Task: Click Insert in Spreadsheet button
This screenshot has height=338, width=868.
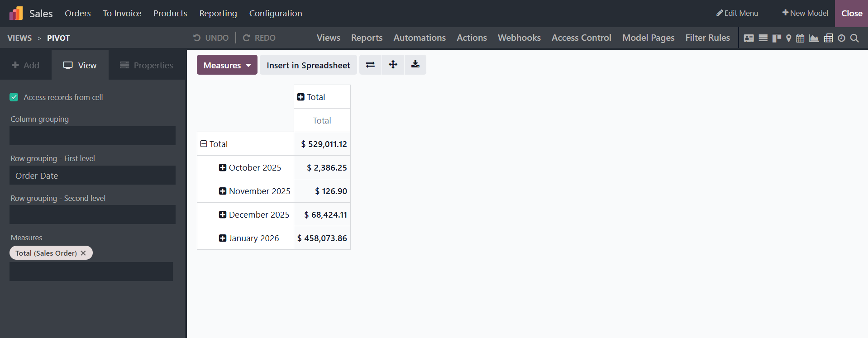Action: (x=308, y=65)
